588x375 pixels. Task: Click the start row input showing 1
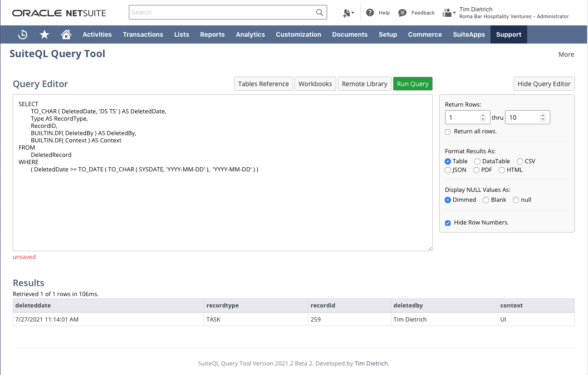coord(467,117)
